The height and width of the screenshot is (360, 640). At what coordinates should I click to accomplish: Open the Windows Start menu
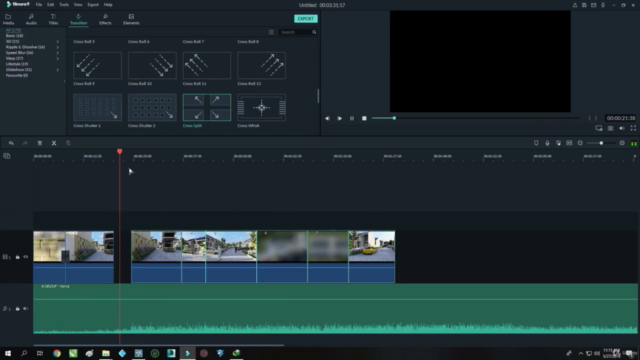click(x=8, y=353)
